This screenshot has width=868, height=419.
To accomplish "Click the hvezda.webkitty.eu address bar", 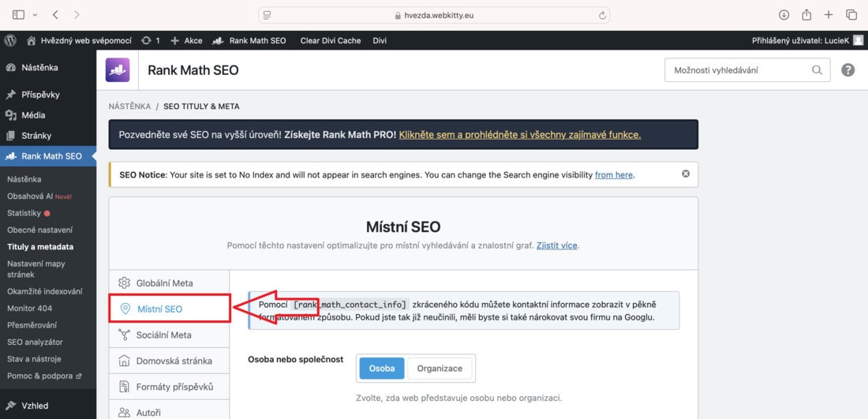I will (434, 15).
